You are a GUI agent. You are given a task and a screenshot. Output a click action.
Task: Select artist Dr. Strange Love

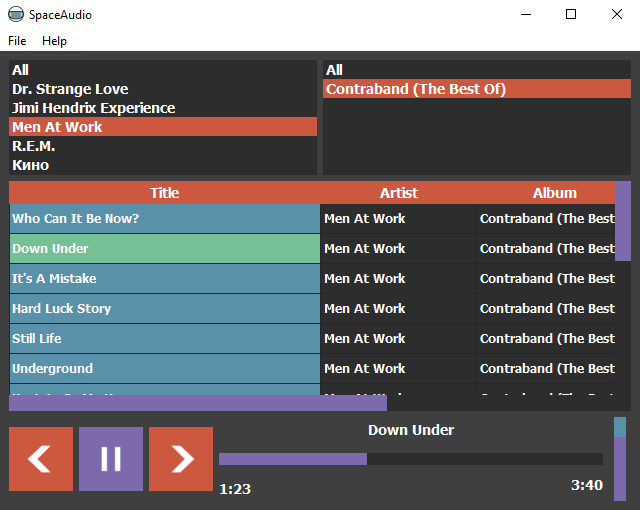click(163, 89)
